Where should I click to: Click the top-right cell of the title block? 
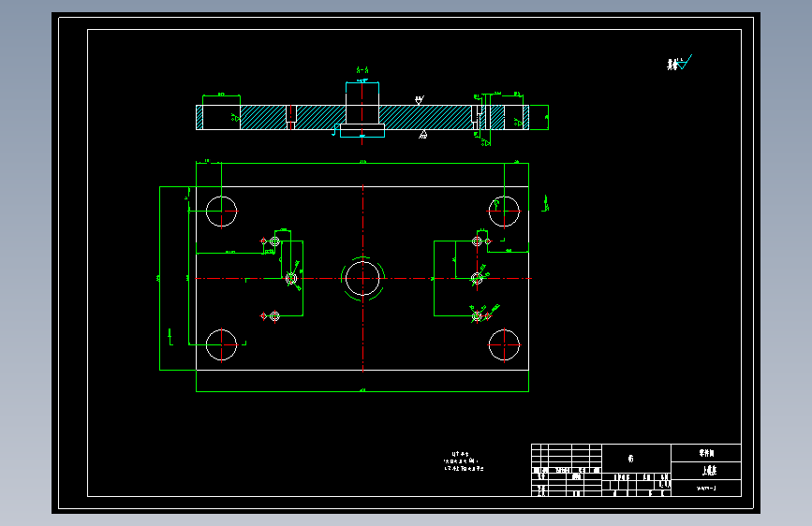[x=706, y=453]
